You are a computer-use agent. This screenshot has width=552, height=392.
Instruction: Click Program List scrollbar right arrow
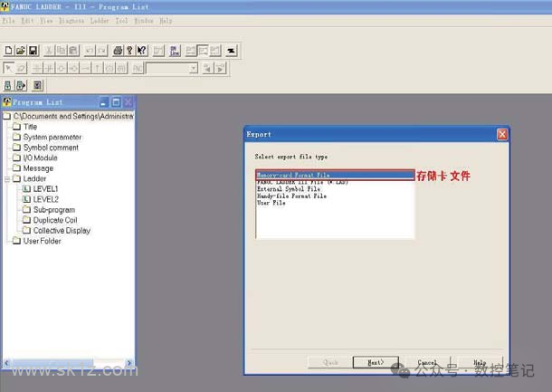click(x=128, y=362)
